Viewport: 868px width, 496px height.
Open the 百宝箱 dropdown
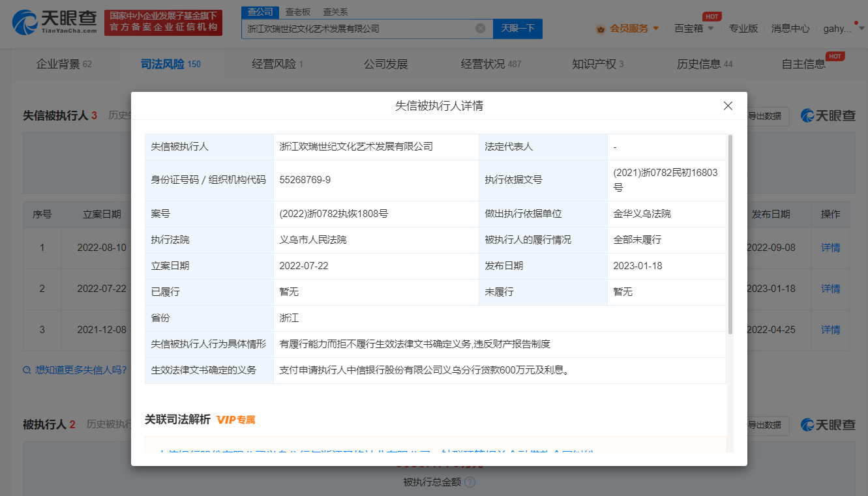point(694,29)
